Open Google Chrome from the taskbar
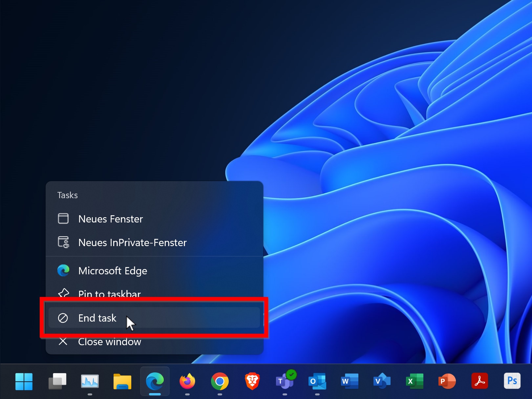The height and width of the screenshot is (399, 532). coord(220,381)
